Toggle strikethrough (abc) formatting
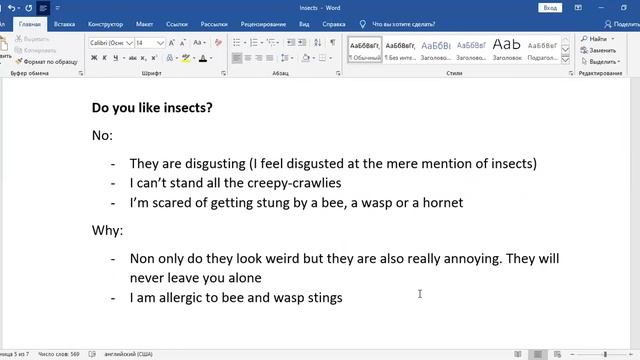The width and height of the screenshot is (640, 360). point(132,58)
